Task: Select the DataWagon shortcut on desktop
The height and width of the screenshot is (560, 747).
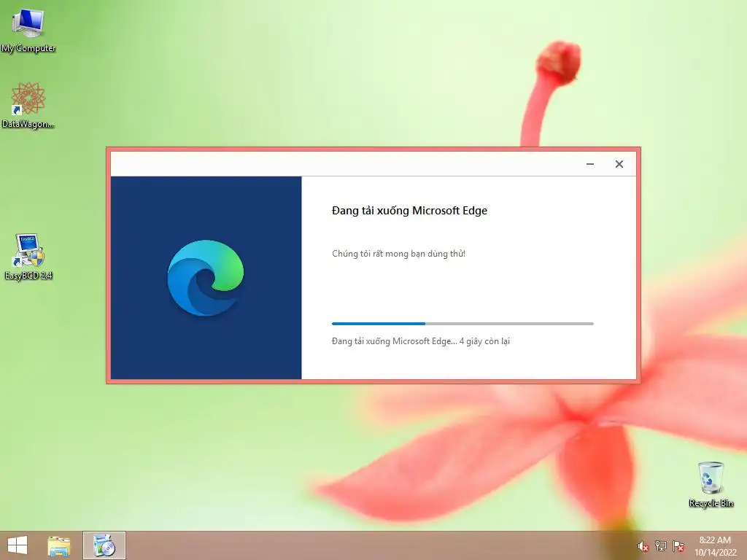Action: [28, 105]
